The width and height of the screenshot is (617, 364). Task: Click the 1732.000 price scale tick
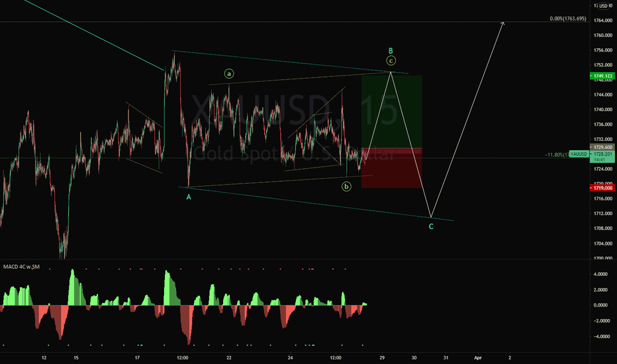[x=603, y=139]
